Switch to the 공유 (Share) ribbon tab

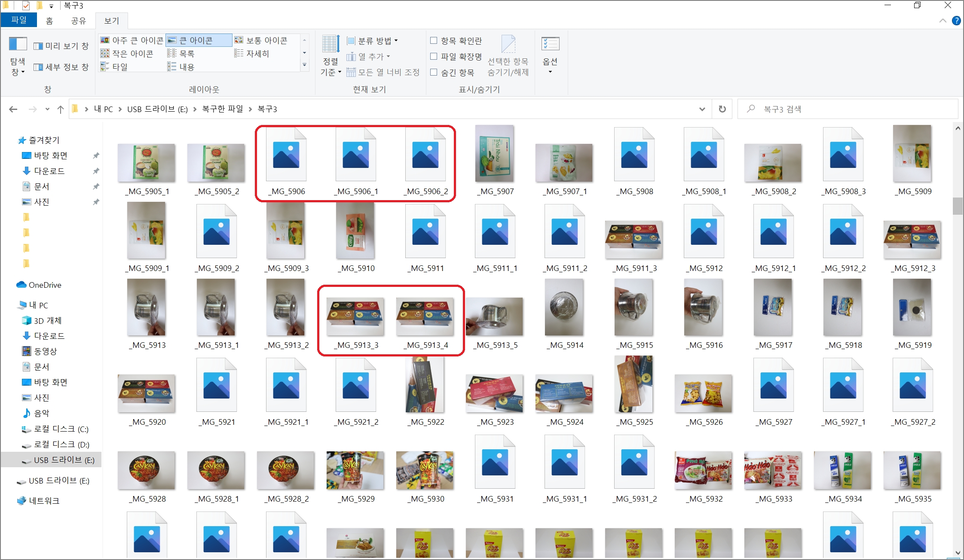click(x=79, y=21)
